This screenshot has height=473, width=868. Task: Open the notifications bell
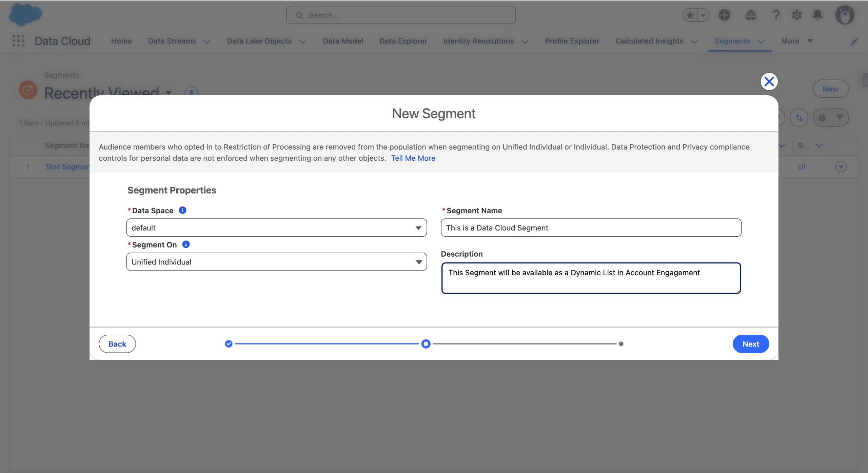coord(817,15)
